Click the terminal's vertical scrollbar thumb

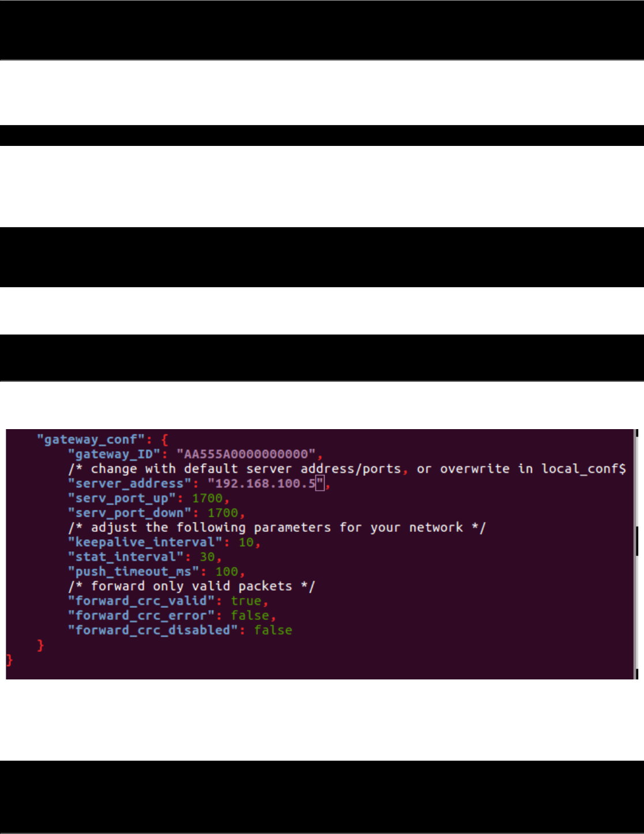637,541
